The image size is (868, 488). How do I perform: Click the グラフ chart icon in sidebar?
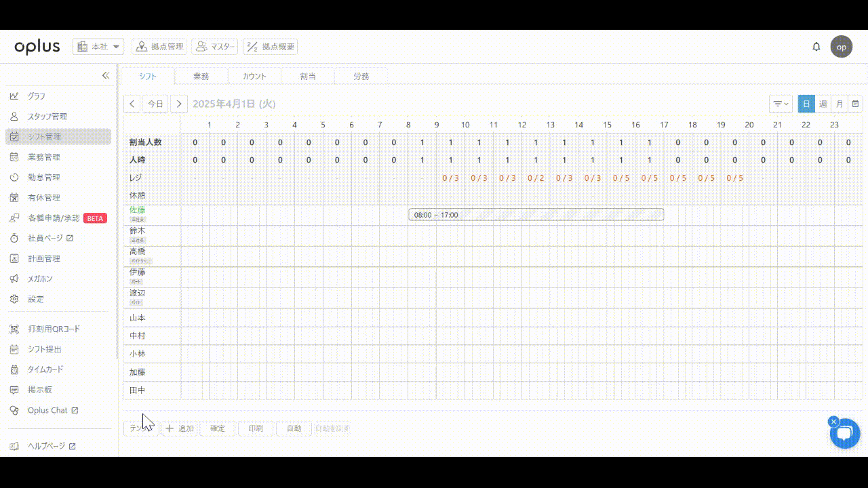click(14, 96)
